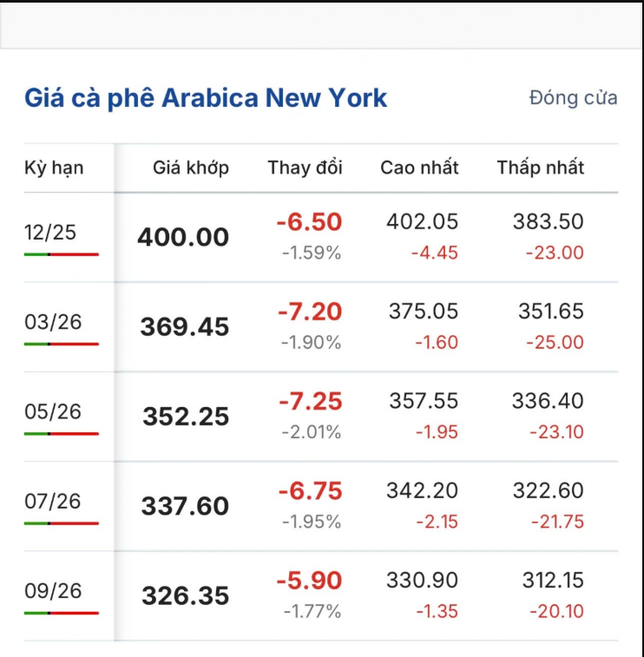Open the 12/25 contract term

pos(50,232)
